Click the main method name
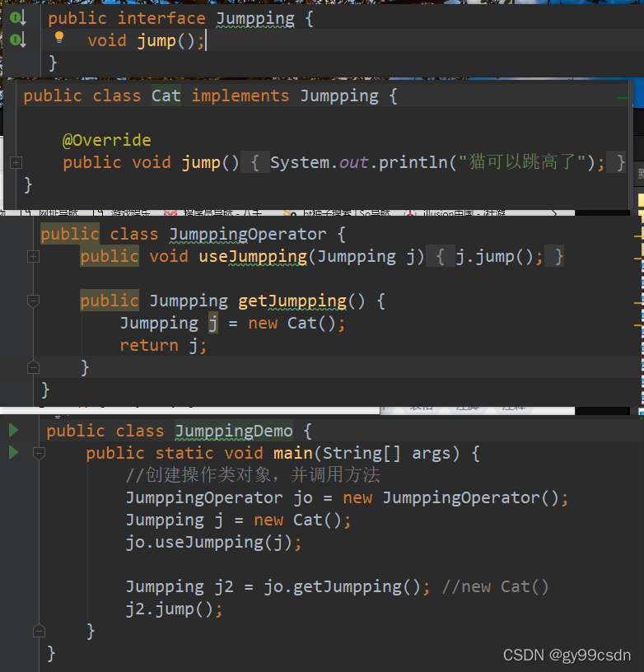 pos(293,453)
